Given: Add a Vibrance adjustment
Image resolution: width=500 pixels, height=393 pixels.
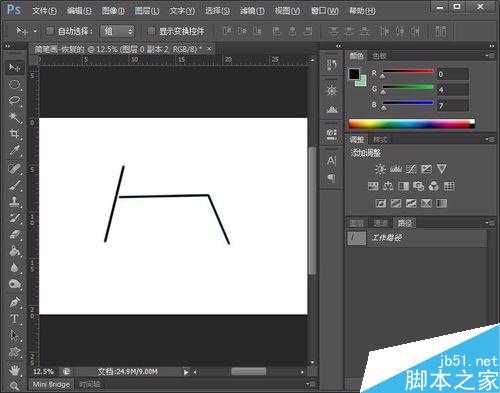Looking at the screenshot, I should tap(442, 169).
